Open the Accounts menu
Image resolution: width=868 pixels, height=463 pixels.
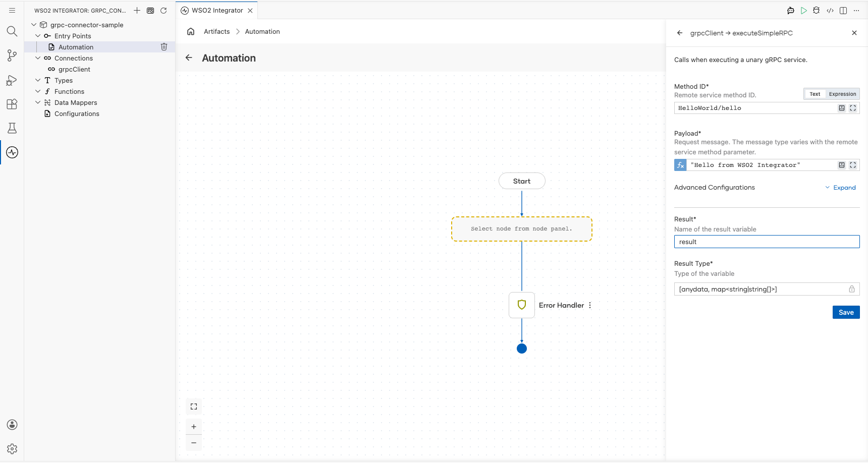(x=12, y=425)
